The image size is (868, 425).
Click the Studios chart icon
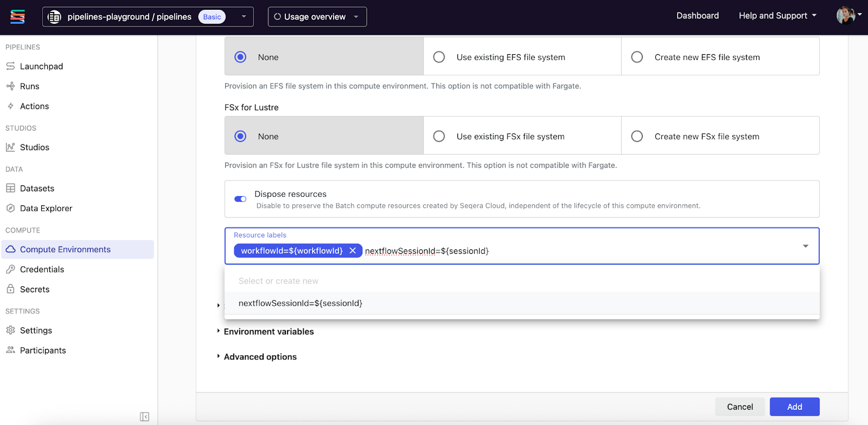(10, 147)
